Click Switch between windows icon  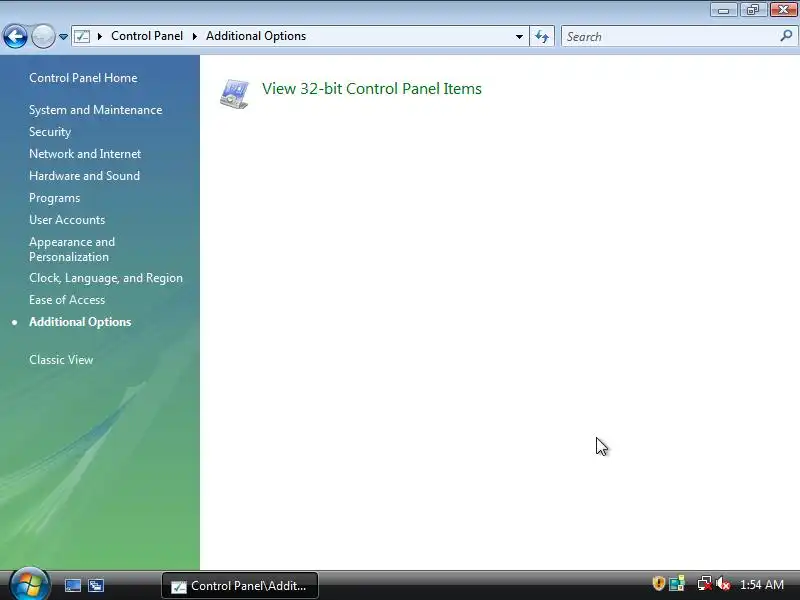(x=96, y=586)
